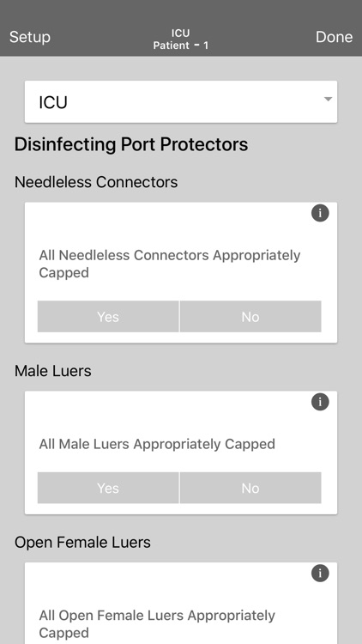Click the ICU text in the selector

[53, 102]
